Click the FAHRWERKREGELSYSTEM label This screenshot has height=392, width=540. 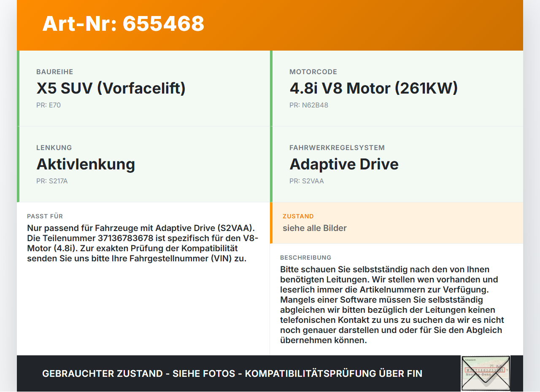pyautogui.click(x=337, y=148)
